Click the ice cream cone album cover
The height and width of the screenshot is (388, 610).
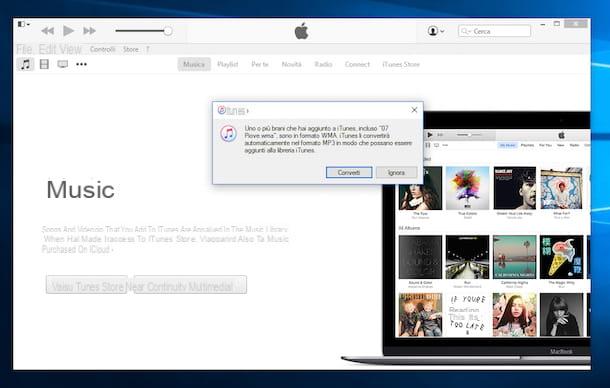(561, 257)
